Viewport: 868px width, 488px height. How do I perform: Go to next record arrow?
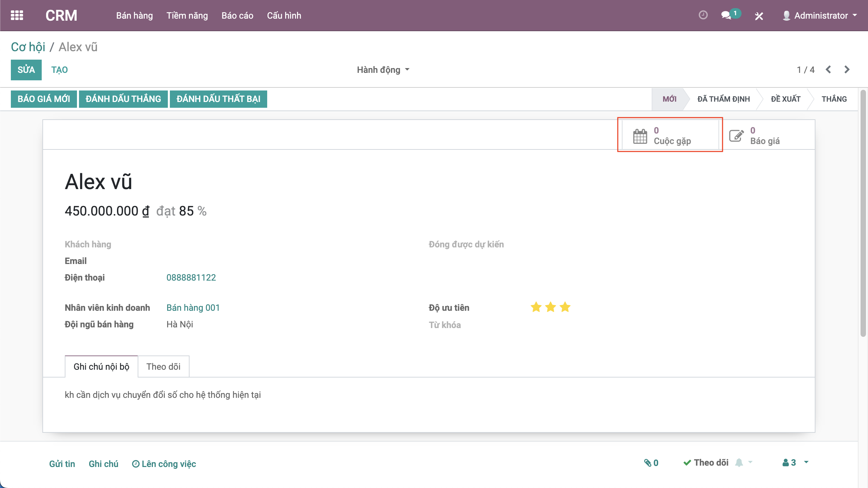[847, 69]
